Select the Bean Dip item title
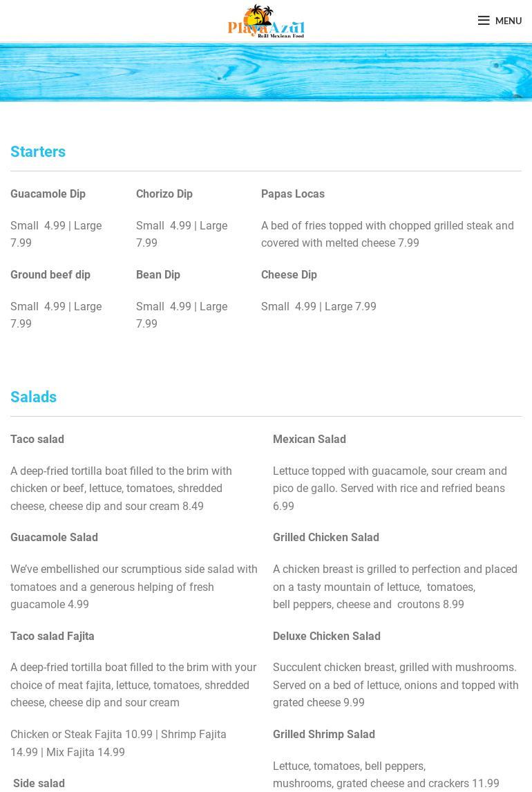Viewport: 532px width, 792px height. (x=158, y=274)
